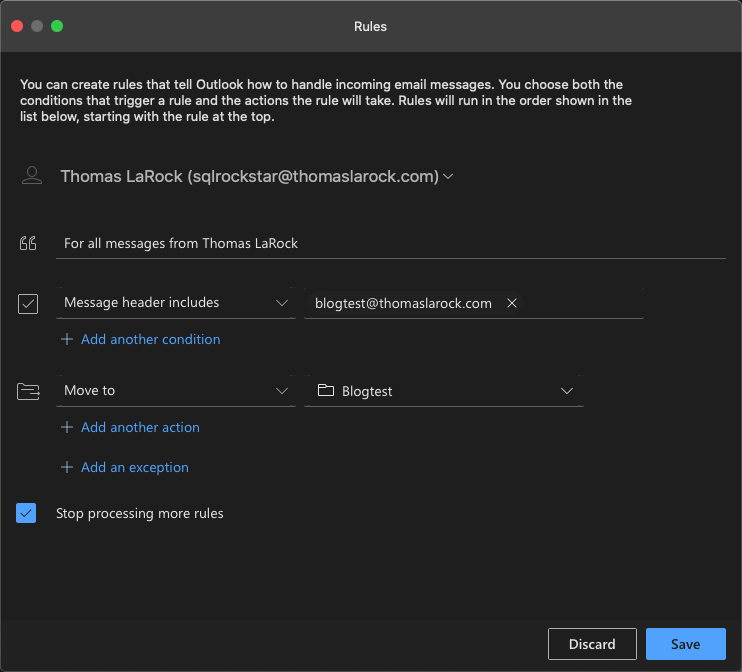Click the account person icon
This screenshot has height=672, width=742.
pos(32,176)
